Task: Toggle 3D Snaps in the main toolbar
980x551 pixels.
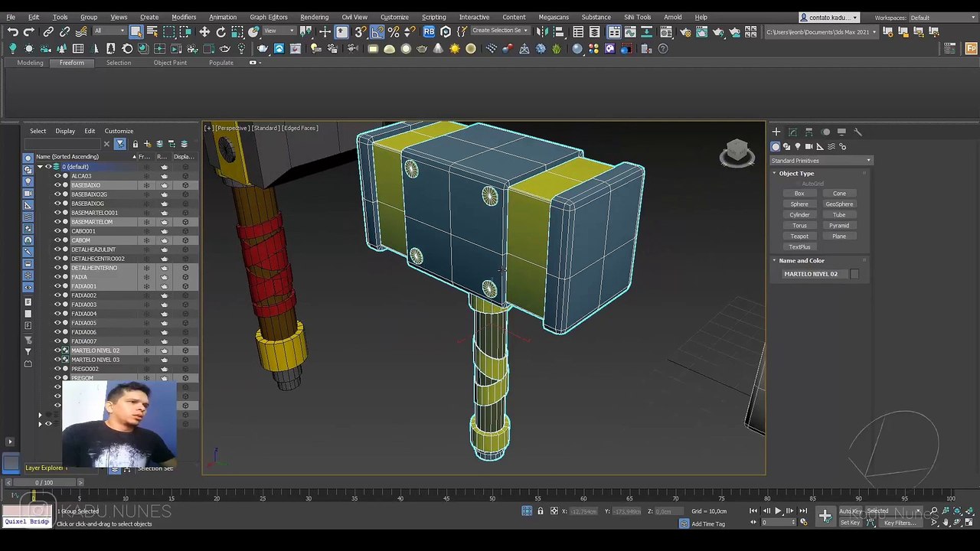Action: (x=360, y=31)
